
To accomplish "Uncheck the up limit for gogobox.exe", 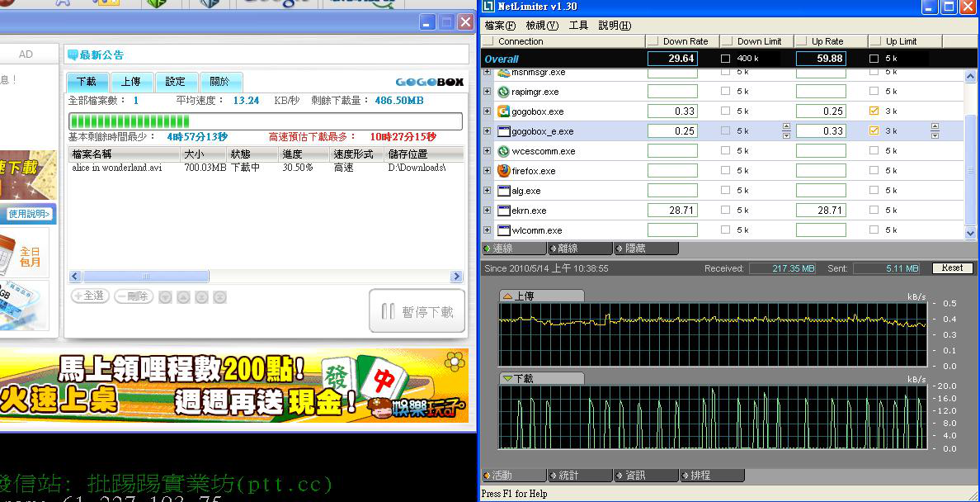I will click(874, 111).
